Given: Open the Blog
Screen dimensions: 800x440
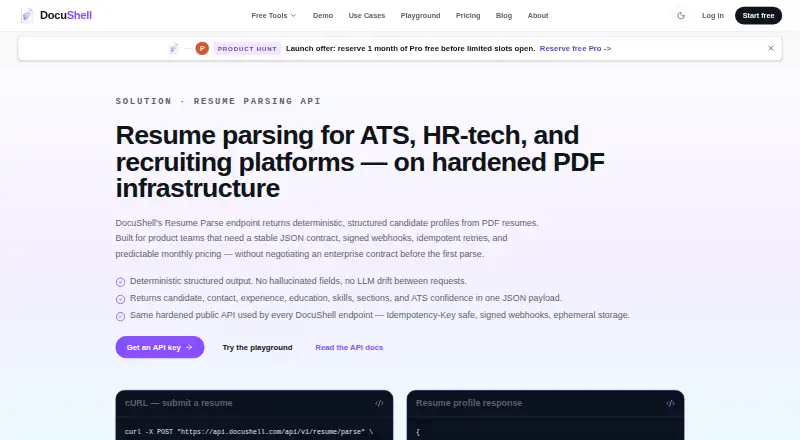Looking at the screenshot, I should (x=504, y=16).
